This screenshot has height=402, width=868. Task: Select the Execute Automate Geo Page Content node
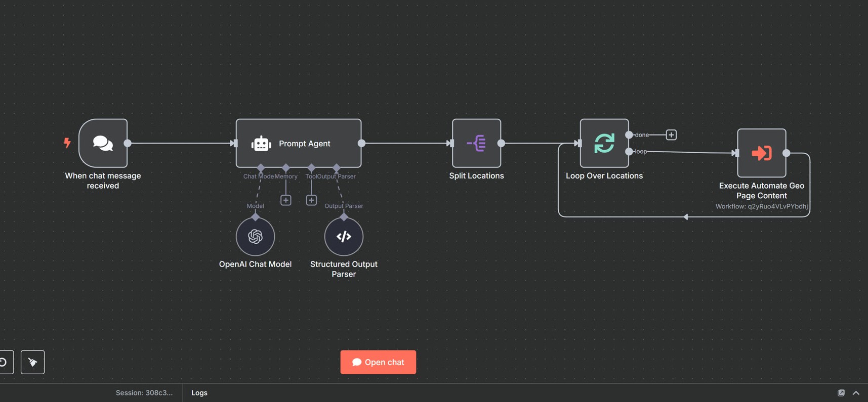[x=762, y=153]
